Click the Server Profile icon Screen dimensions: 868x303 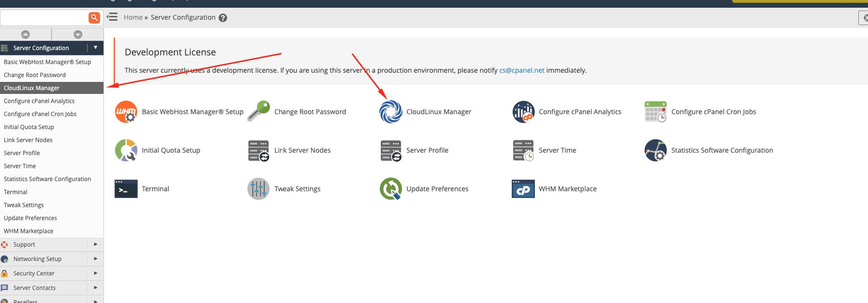391,150
